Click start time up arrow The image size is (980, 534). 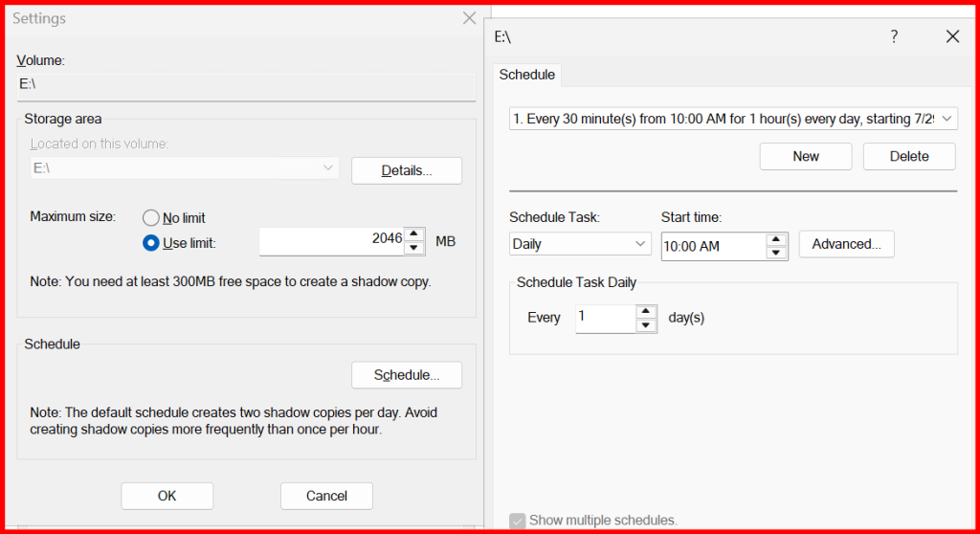[x=777, y=239]
